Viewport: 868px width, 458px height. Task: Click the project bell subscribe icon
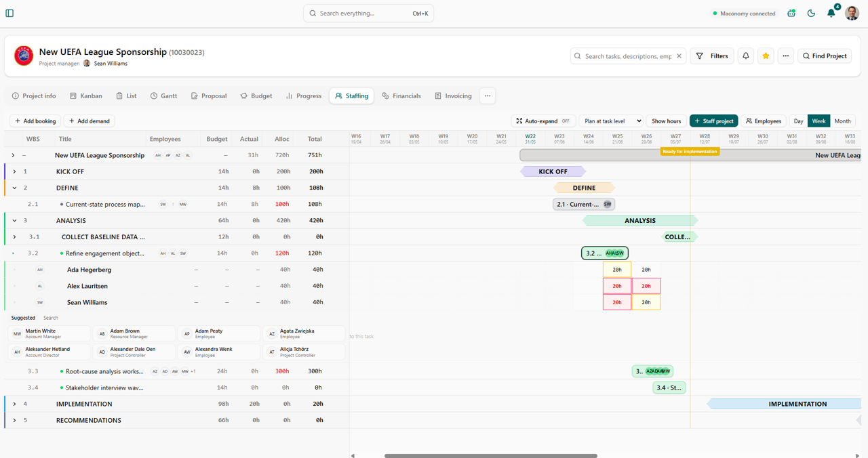point(746,56)
